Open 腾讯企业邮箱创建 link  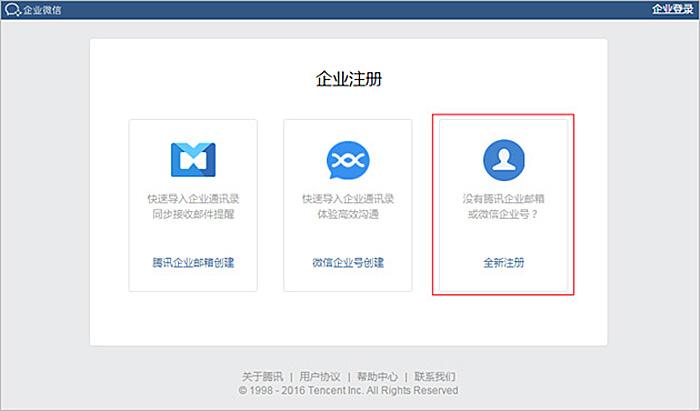click(x=193, y=262)
